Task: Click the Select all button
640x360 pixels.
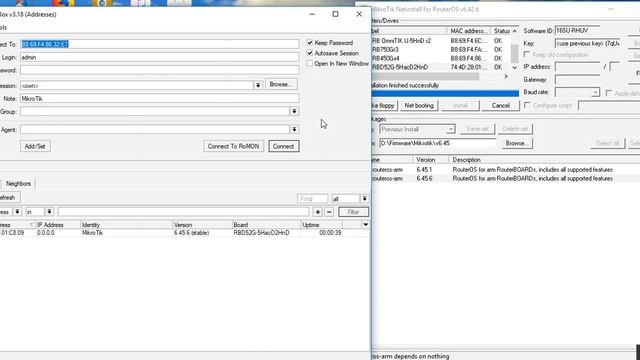Action: [x=607, y=143]
